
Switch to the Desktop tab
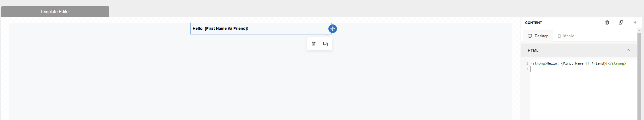pyautogui.click(x=538, y=36)
